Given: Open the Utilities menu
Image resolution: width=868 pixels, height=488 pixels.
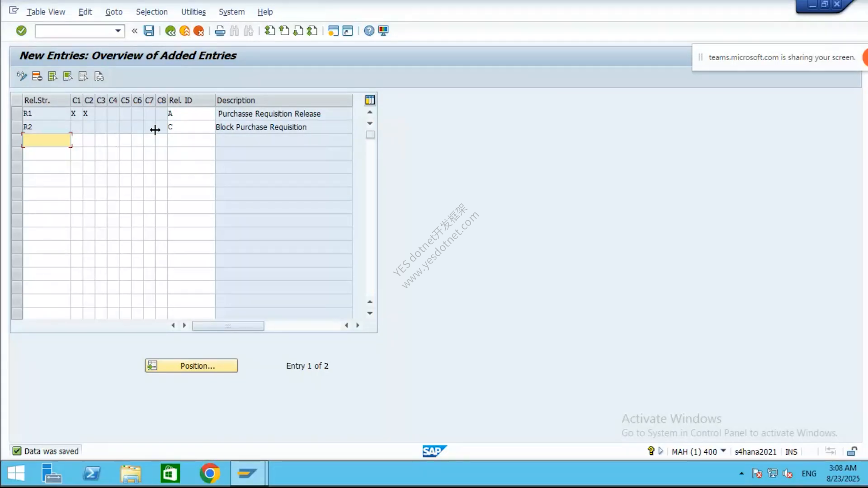Looking at the screenshot, I should [193, 12].
